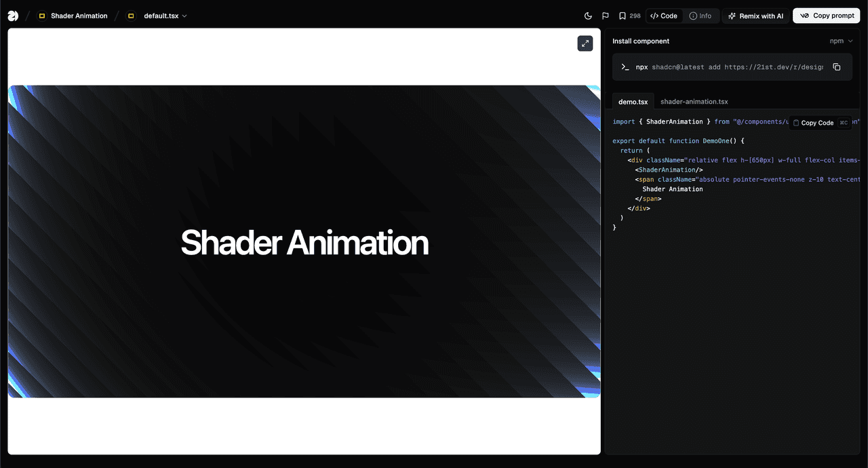
Task: Click the Copy prompt button
Action: (826, 16)
